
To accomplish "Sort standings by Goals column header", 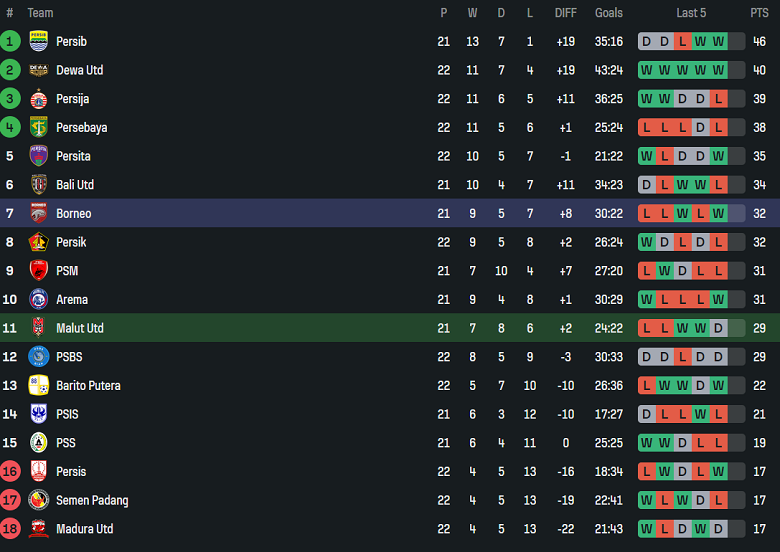I will point(608,13).
